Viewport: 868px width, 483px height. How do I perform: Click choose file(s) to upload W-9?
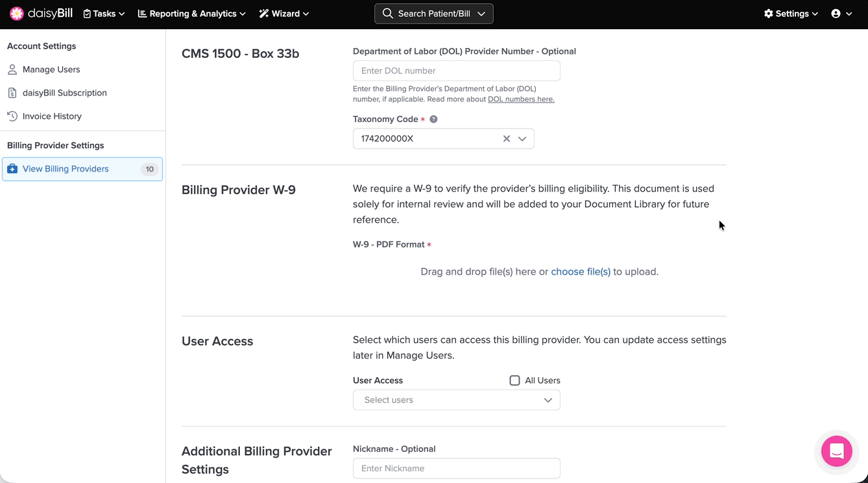[x=581, y=272]
